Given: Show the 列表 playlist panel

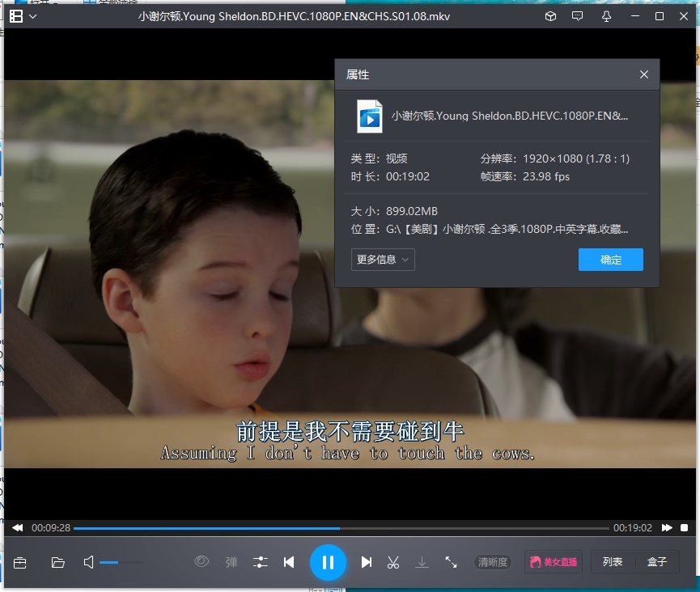Looking at the screenshot, I should 613,562.
